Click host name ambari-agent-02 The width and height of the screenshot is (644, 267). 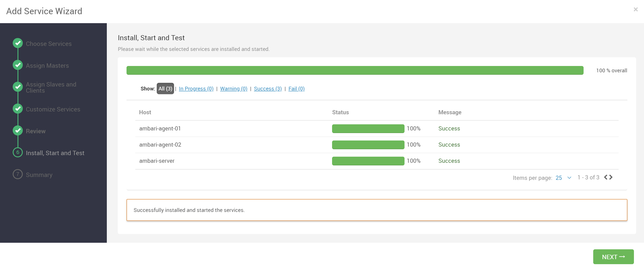pos(160,145)
